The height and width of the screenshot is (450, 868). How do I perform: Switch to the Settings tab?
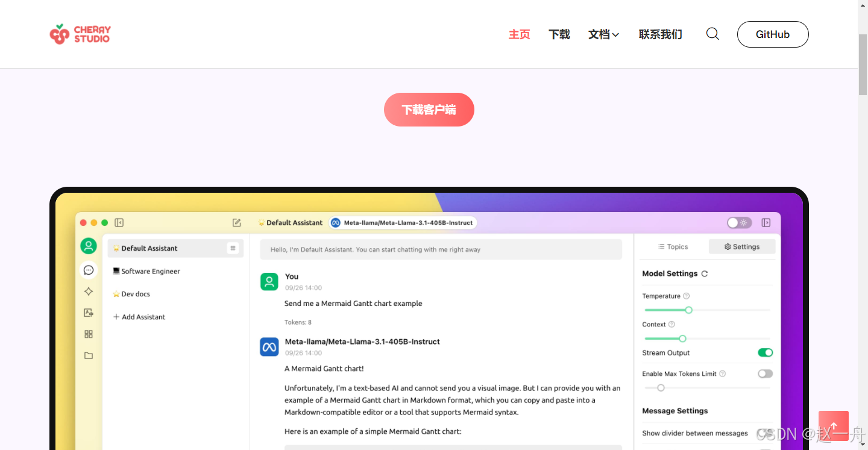coord(742,247)
